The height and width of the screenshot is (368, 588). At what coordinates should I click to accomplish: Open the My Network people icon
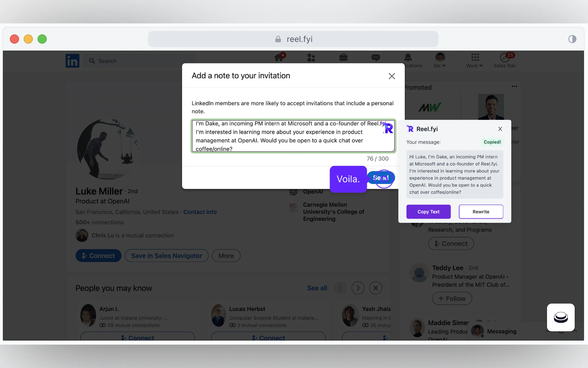point(311,58)
